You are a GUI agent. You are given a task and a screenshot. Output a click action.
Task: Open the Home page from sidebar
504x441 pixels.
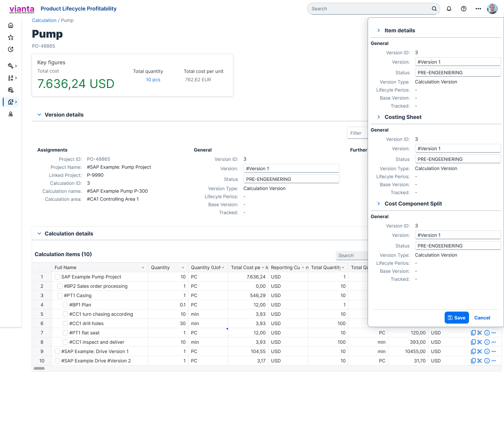click(11, 25)
